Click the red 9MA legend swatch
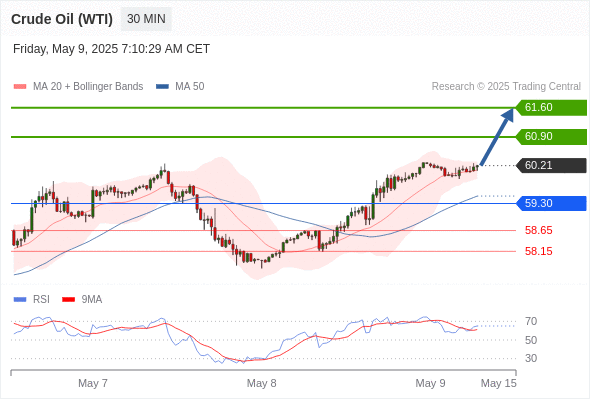The image size is (590, 400). point(68,300)
